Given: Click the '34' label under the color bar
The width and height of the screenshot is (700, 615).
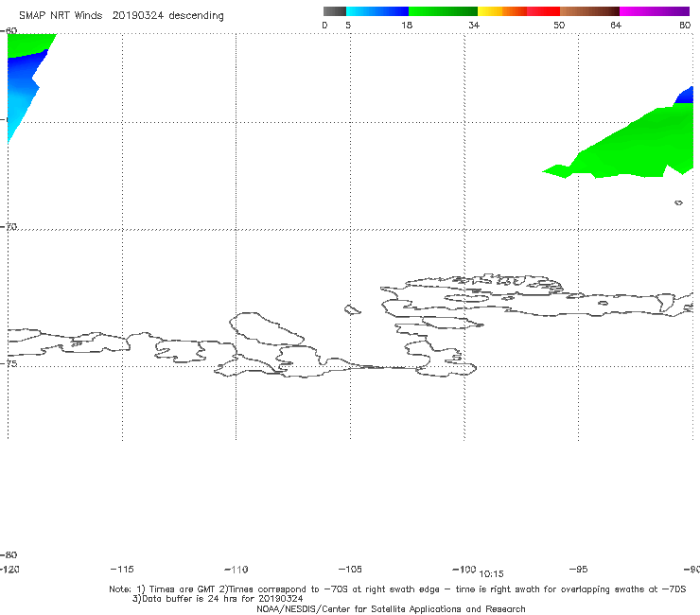Looking at the screenshot, I should pos(474,26).
